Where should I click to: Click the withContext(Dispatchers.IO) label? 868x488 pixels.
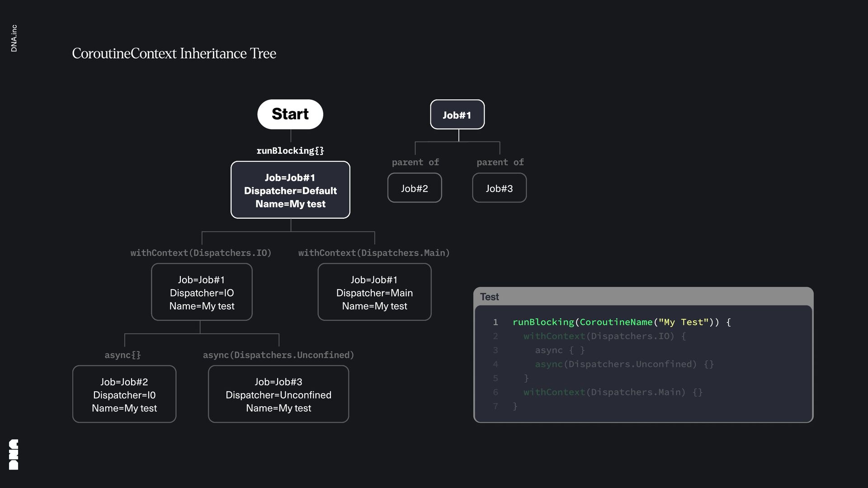(x=201, y=253)
